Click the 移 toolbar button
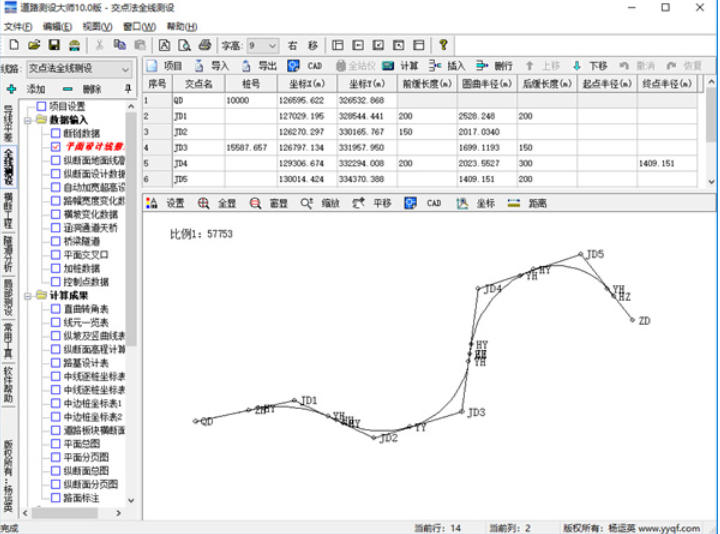 (x=313, y=45)
